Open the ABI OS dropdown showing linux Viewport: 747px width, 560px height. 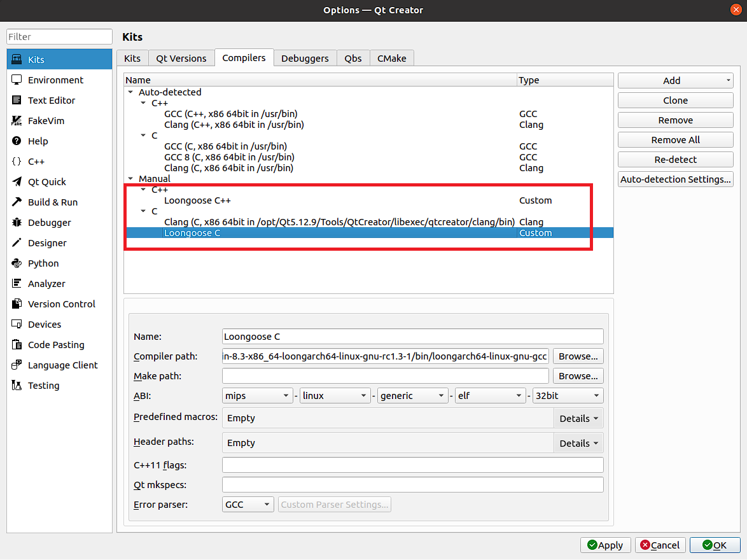(x=335, y=396)
